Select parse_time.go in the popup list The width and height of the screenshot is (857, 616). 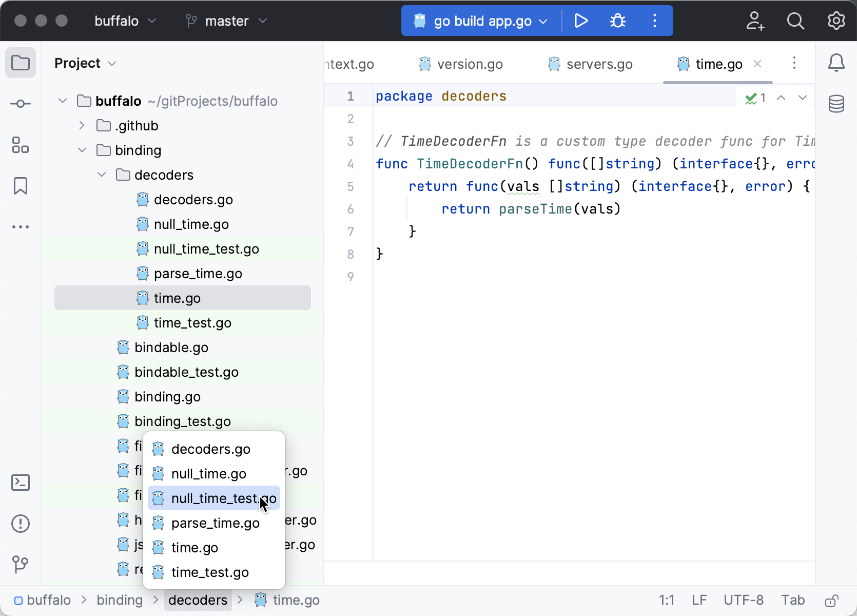coord(214,523)
